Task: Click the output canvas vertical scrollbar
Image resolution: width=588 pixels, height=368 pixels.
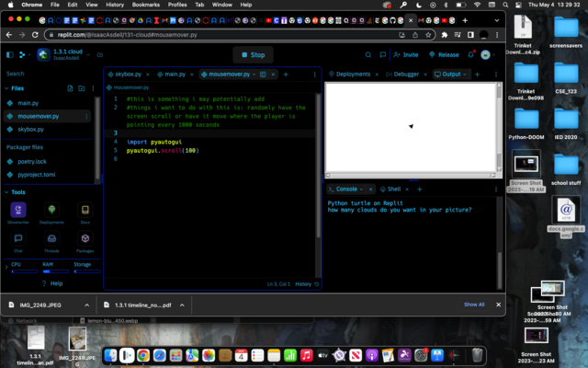Action: click(x=499, y=128)
